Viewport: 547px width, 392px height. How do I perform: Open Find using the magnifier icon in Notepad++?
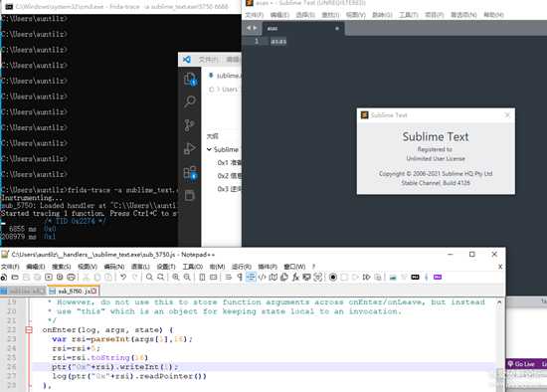click(149, 278)
